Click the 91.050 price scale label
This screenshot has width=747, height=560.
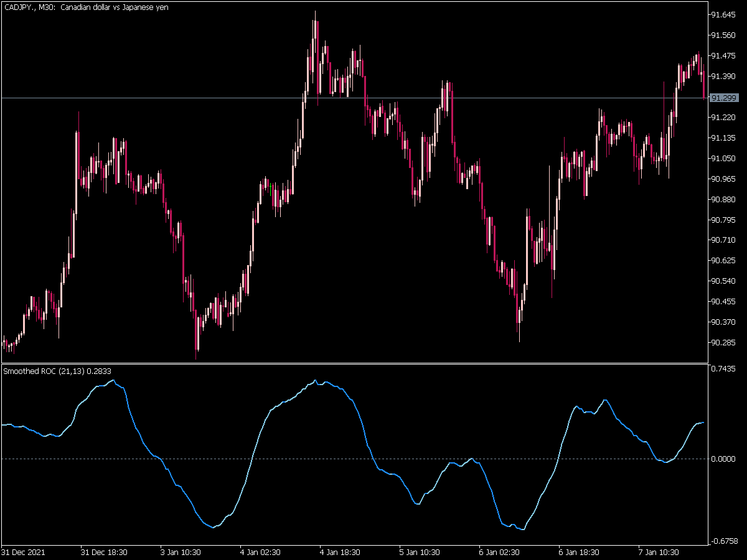(x=723, y=158)
